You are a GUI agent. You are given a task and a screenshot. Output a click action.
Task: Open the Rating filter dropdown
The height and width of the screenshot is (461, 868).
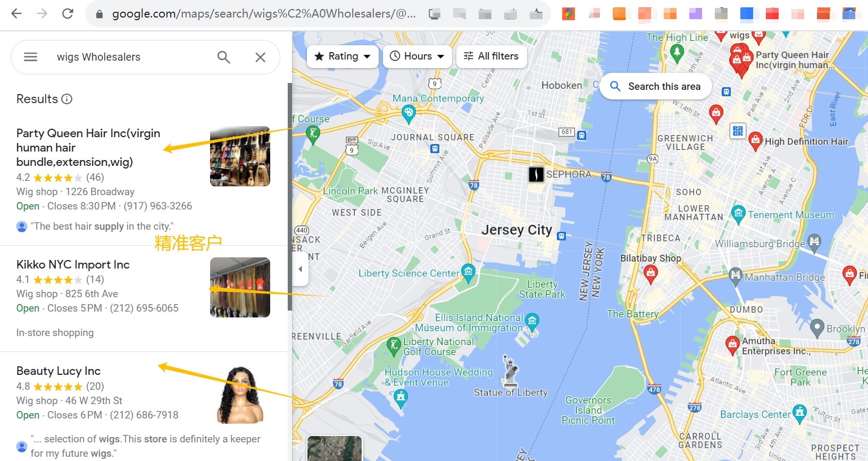(343, 56)
